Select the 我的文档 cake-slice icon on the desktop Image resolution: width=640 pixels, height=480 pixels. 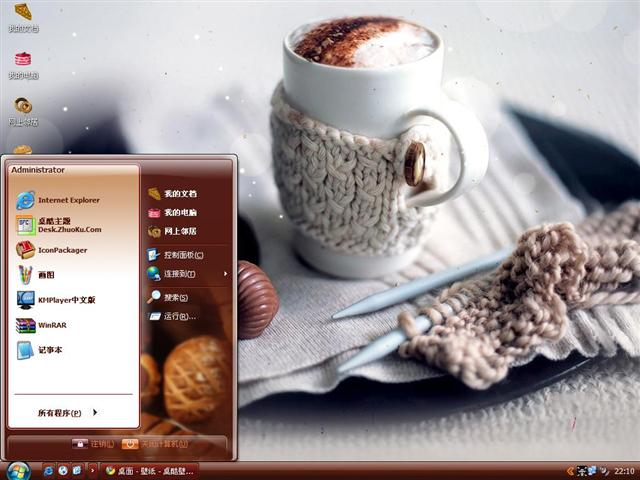click(x=23, y=18)
